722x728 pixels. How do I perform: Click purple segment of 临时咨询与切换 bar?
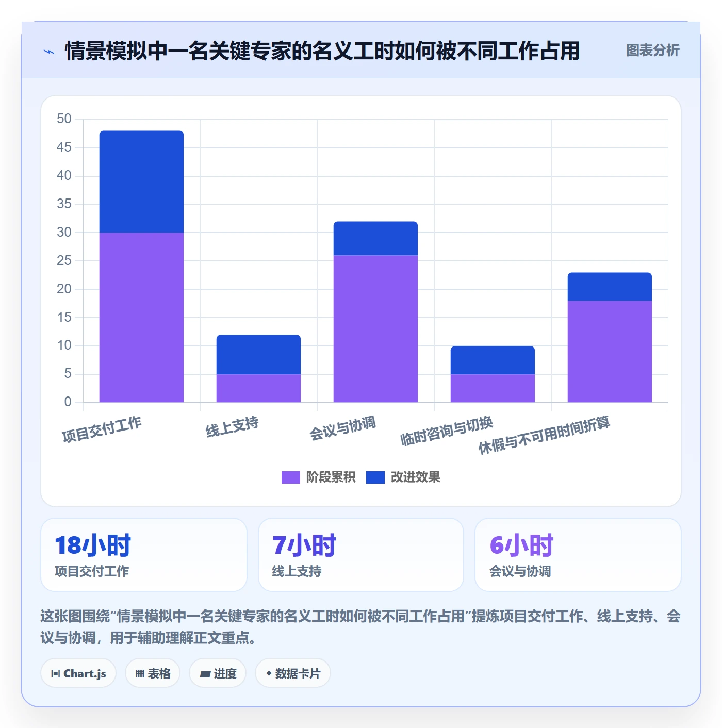coord(493,388)
